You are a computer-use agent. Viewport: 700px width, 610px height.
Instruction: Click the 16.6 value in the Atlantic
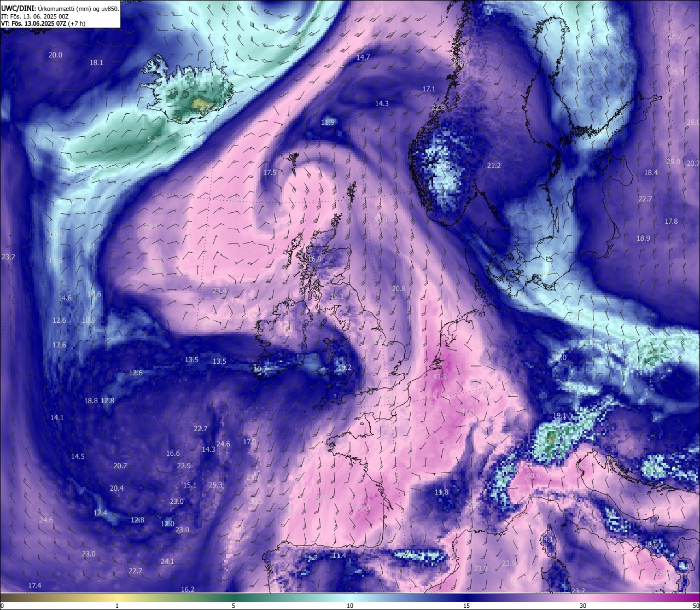pos(173,454)
